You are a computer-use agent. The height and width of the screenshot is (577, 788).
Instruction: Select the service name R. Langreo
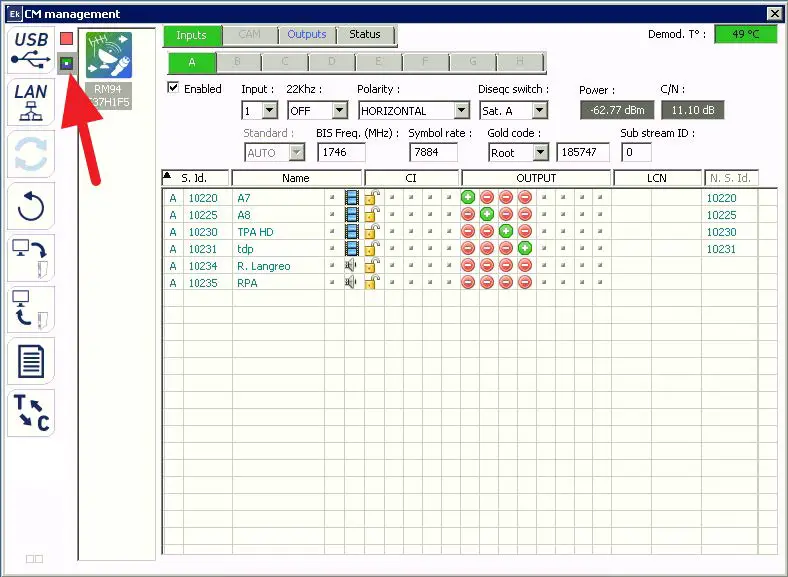point(264,266)
